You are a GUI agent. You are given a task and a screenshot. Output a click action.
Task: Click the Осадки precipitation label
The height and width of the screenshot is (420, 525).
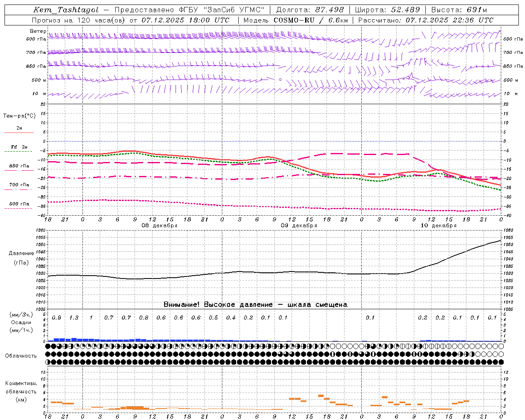coord(21,322)
